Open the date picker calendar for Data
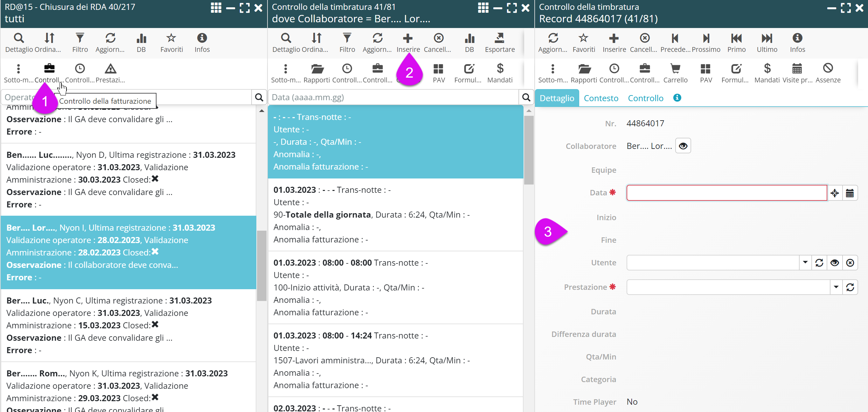868x412 pixels. point(850,193)
